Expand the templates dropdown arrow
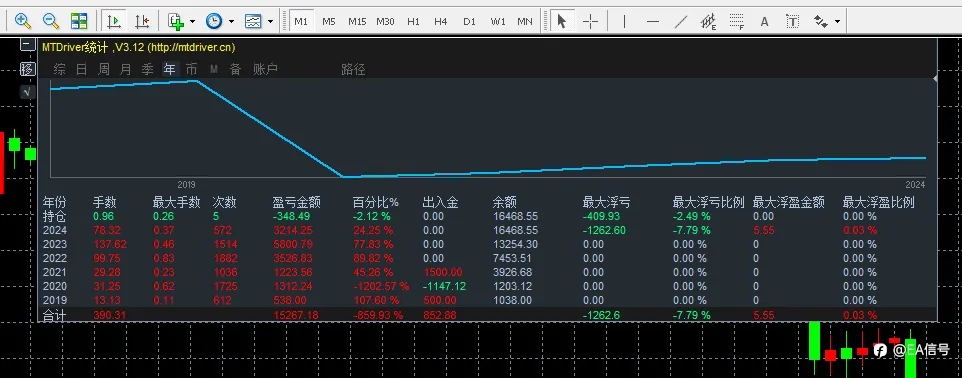 coord(271,21)
